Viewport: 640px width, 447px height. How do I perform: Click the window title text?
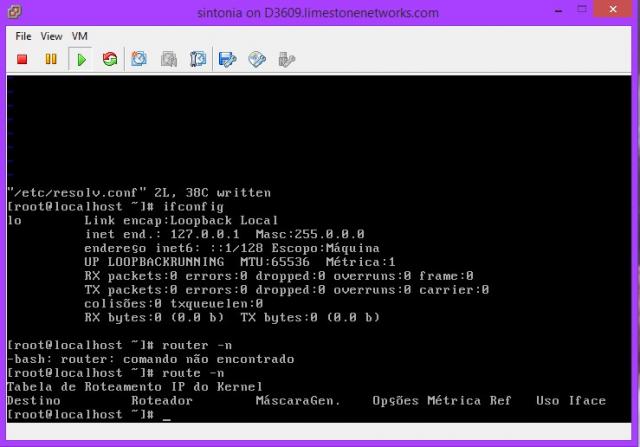point(318,13)
